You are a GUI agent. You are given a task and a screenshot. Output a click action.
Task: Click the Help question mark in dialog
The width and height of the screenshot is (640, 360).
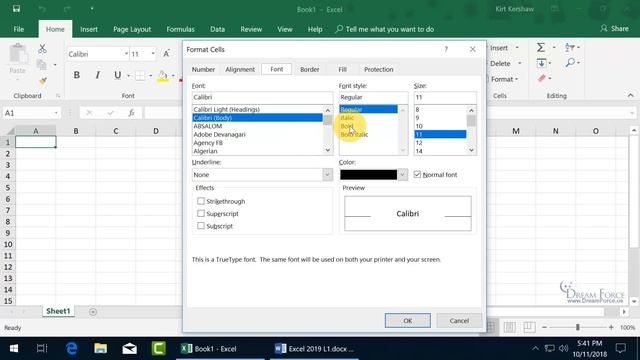click(446, 49)
